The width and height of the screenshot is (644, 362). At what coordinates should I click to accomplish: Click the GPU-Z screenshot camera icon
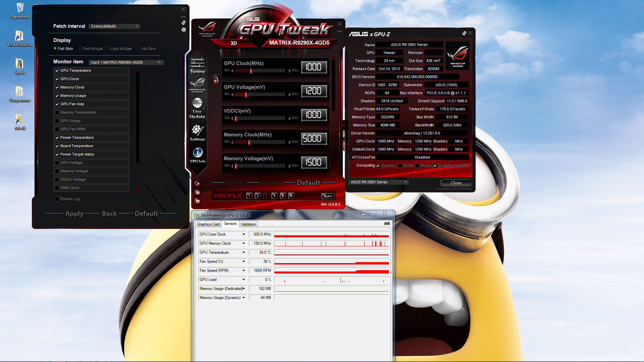(387, 224)
